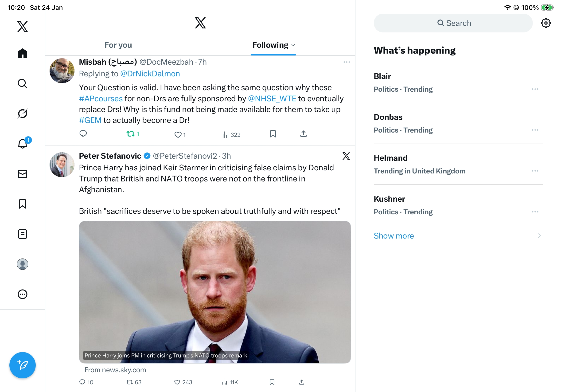Open more options on Misbah's post

coord(347,62)
